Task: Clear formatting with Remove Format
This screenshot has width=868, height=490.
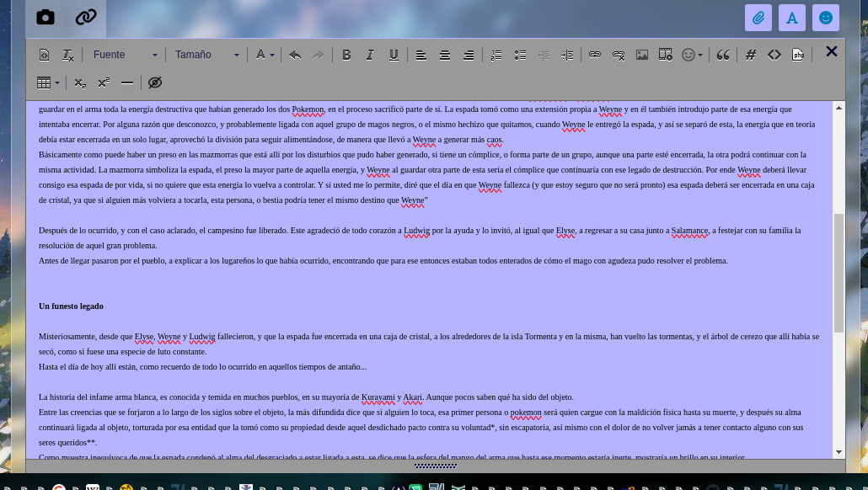Action: (66, 54)
